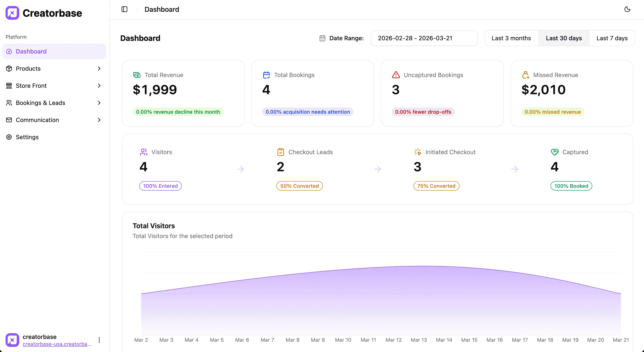Open the Settings menu item
This screenshot has height=352, width=644.
click(x=54, y=137)
